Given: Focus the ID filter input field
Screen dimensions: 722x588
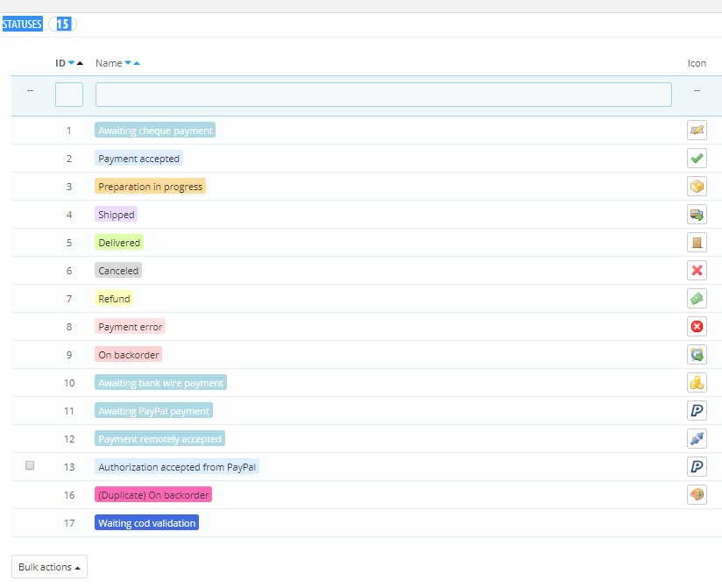Looking at the screenshot, I should coord(69,95).
